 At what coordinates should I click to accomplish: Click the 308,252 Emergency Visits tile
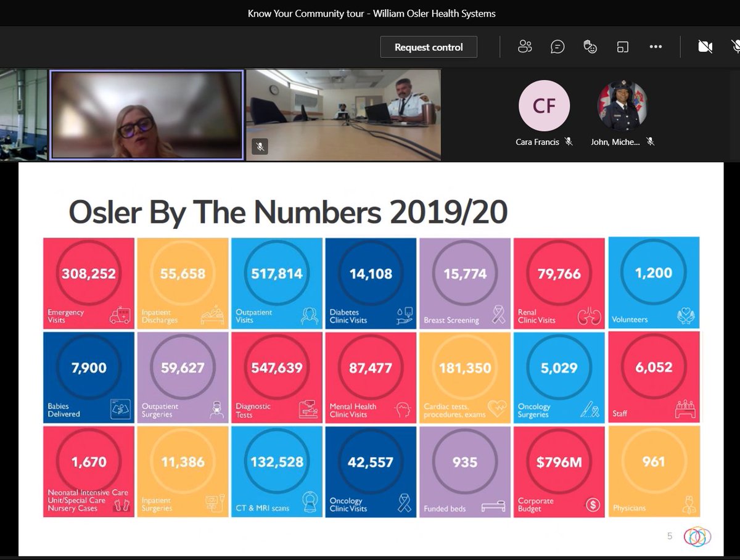pos(88,282)
